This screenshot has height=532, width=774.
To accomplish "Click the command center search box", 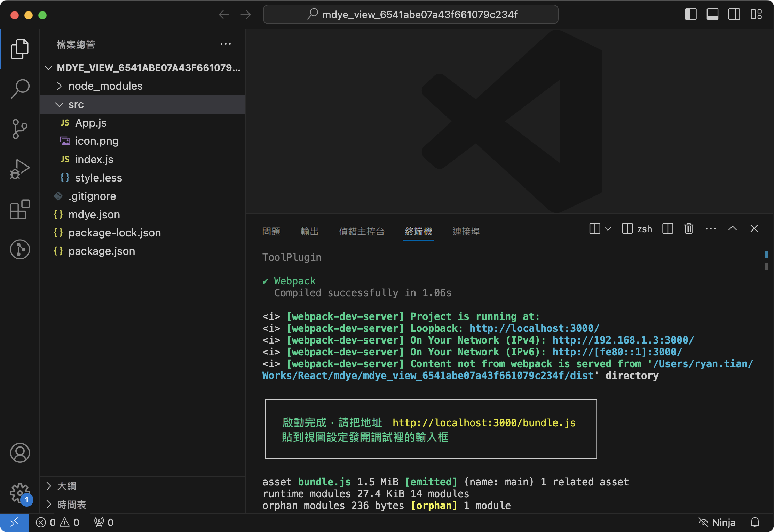I will pos(411,15).
